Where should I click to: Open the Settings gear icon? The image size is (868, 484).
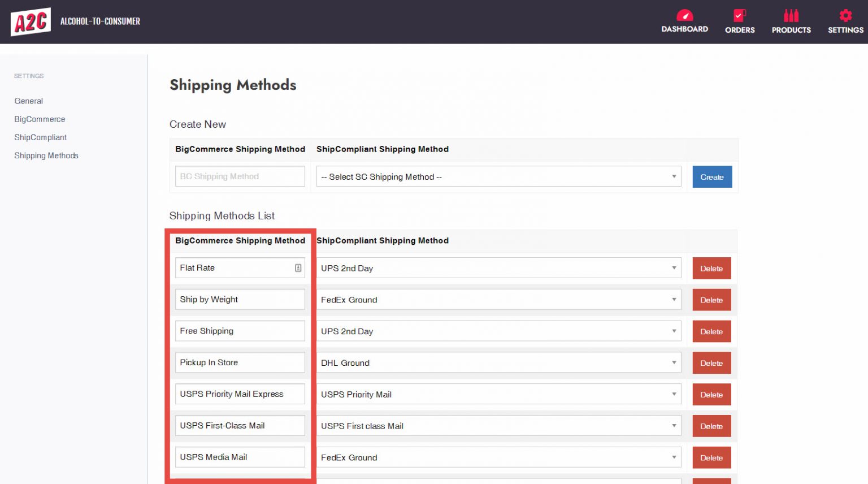point(845,15)
